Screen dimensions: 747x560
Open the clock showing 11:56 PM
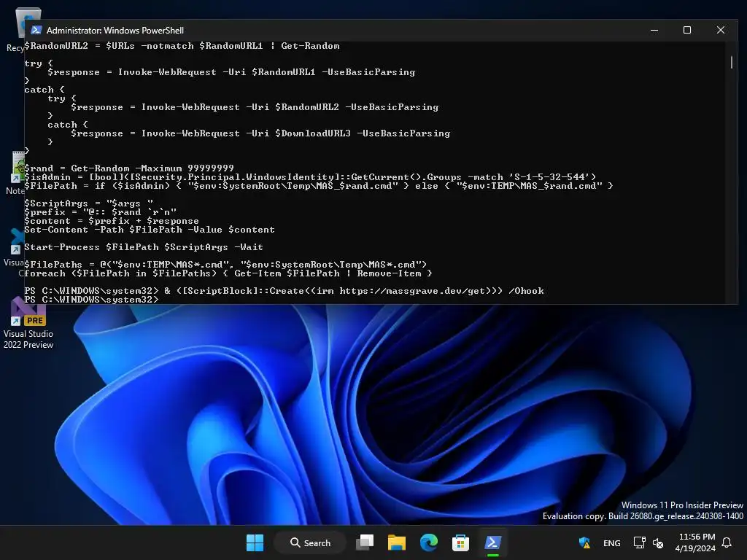pos(695,542)
